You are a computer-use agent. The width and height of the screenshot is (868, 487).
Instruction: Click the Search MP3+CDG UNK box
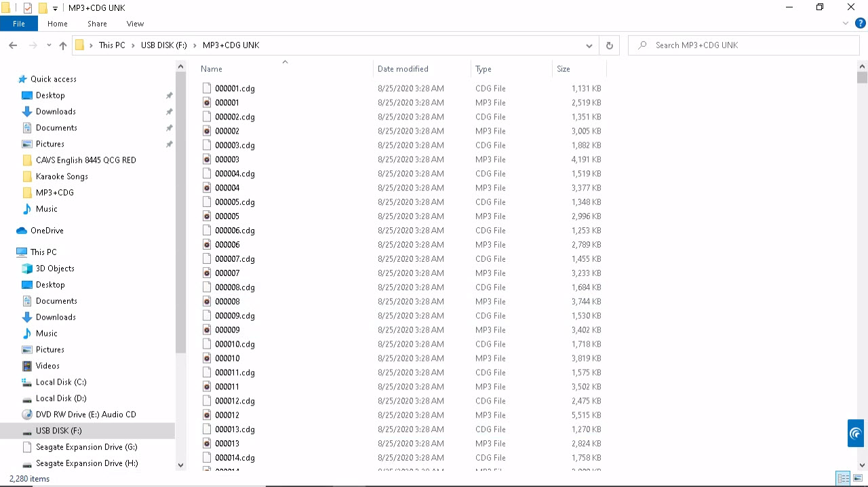pyautogui.click(x=744, y=45)
